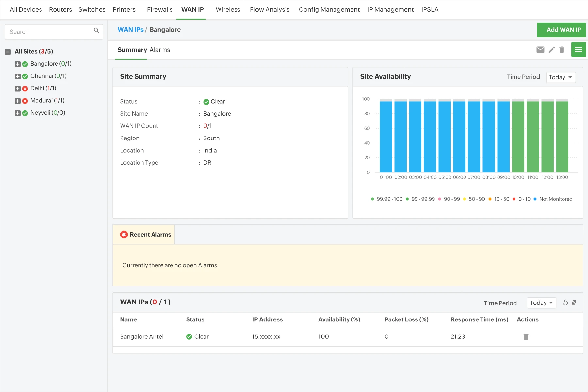Open the Wireless tab
588x392 pixels.
click(228, 9)
